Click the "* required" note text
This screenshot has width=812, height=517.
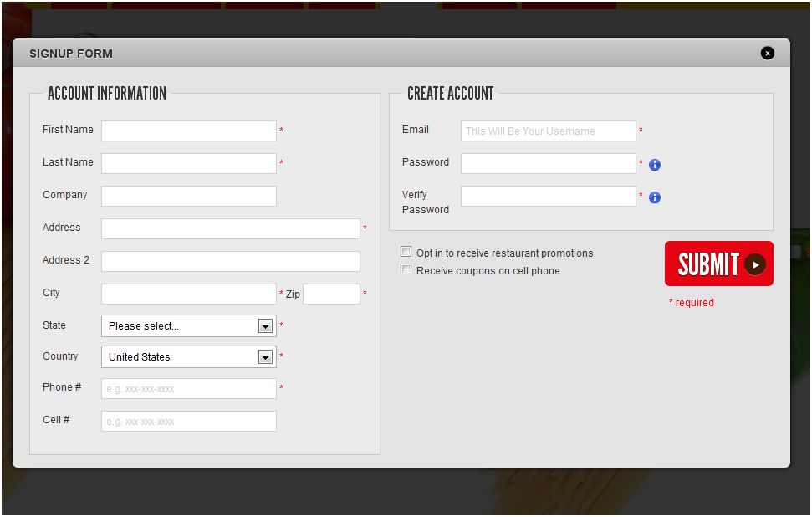692,303
